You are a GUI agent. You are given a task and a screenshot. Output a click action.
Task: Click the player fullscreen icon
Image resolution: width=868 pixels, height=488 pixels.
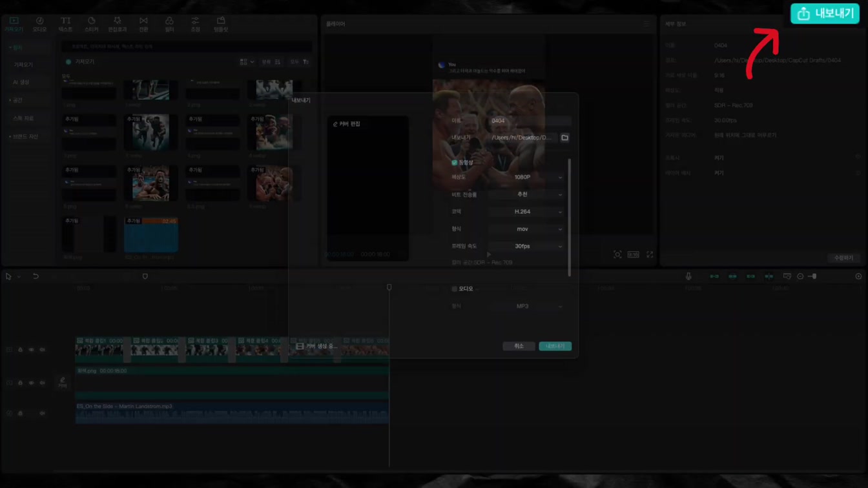coord(650,254)
